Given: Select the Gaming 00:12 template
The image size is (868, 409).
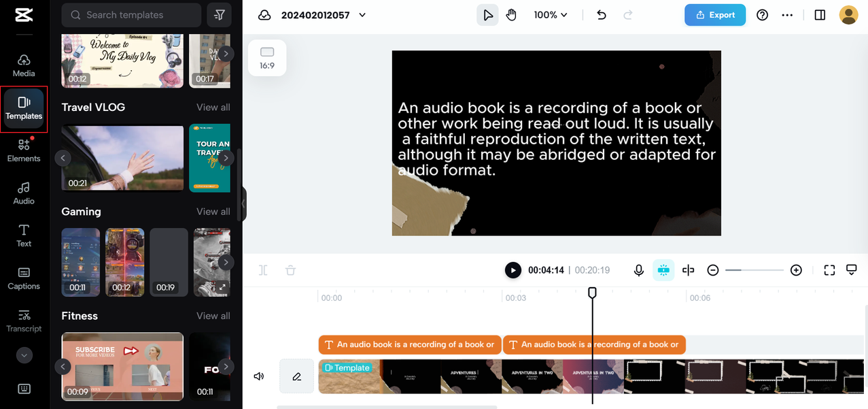Looking at the screenshot, I should 124,262.
